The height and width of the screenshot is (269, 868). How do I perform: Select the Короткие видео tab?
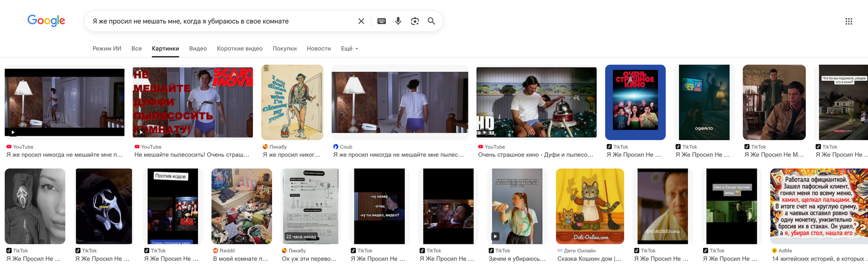239,49
